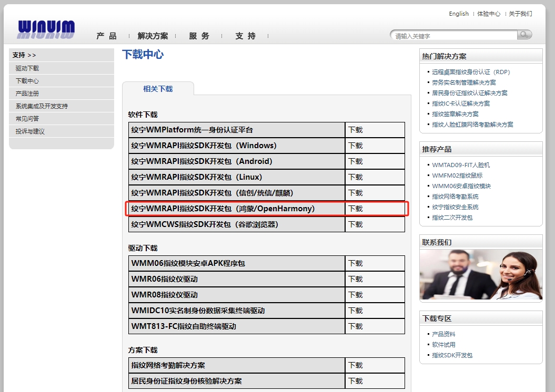Click 下载 for 居民身份证指纹身份核验解决方案
Viewport: 555px width, 392px height.
coord(356,381)
